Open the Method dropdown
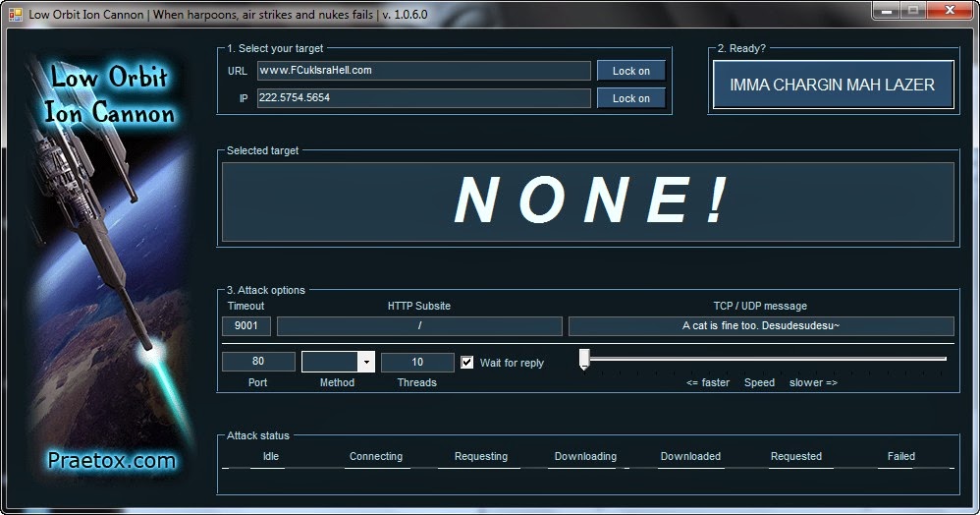The height and width of the screenshot is (515, 980). point(366,362)
